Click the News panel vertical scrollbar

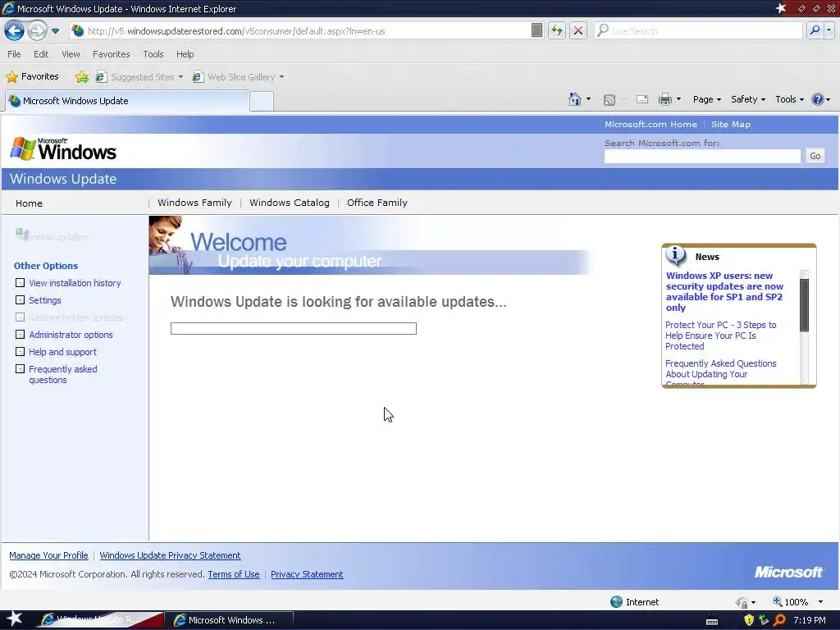(x=804, y=326)
